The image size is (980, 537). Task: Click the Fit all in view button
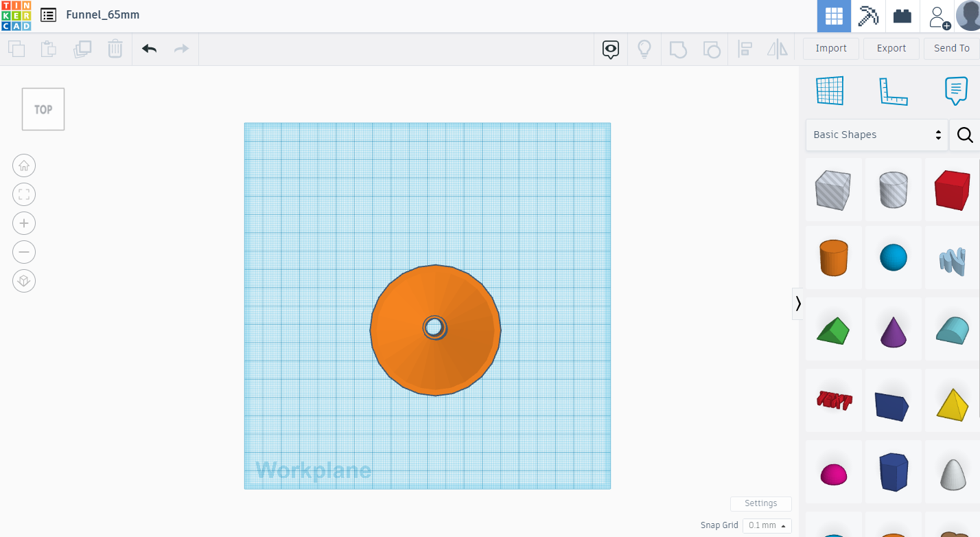[x=24, y=194]
